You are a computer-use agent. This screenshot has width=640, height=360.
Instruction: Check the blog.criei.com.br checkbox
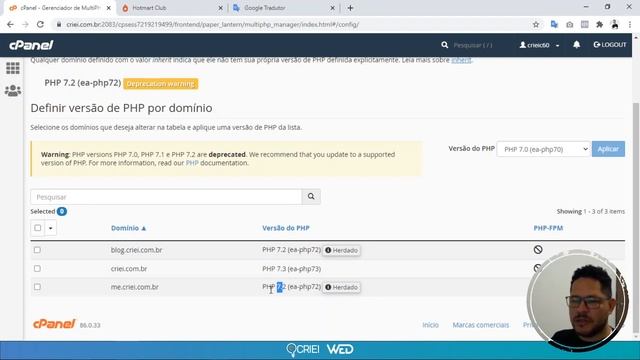[x=37, y=250]
